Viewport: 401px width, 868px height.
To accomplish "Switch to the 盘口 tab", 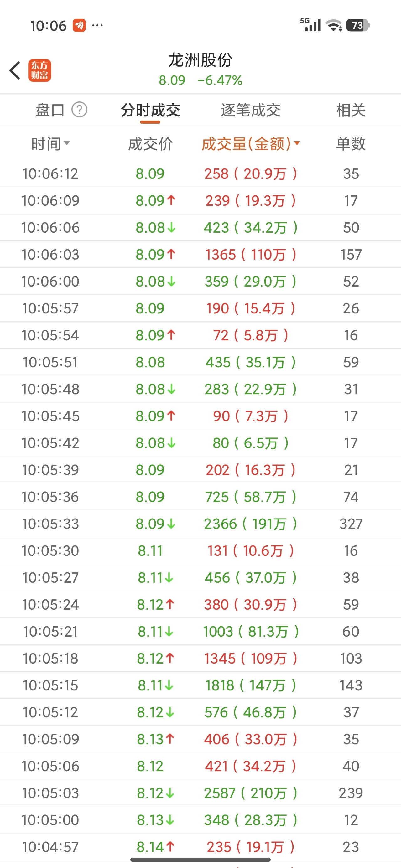I will click(50, 110).
